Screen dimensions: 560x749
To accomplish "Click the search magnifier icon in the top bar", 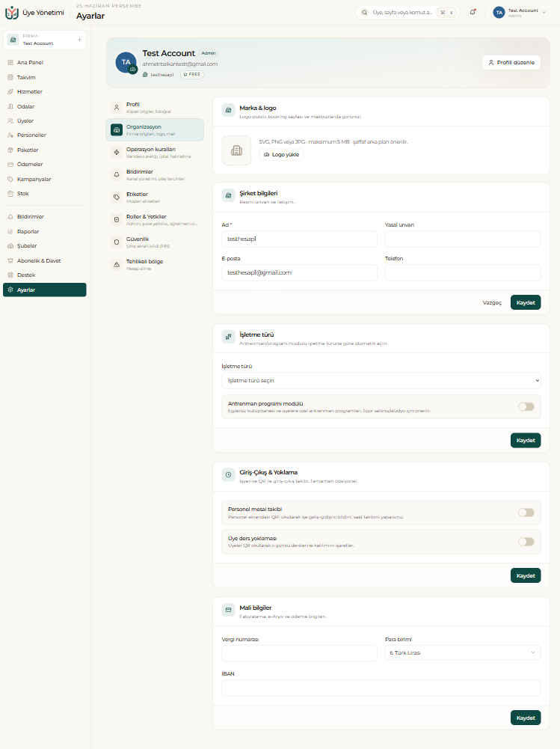I will pyautogui.click(x=364, y=13).
